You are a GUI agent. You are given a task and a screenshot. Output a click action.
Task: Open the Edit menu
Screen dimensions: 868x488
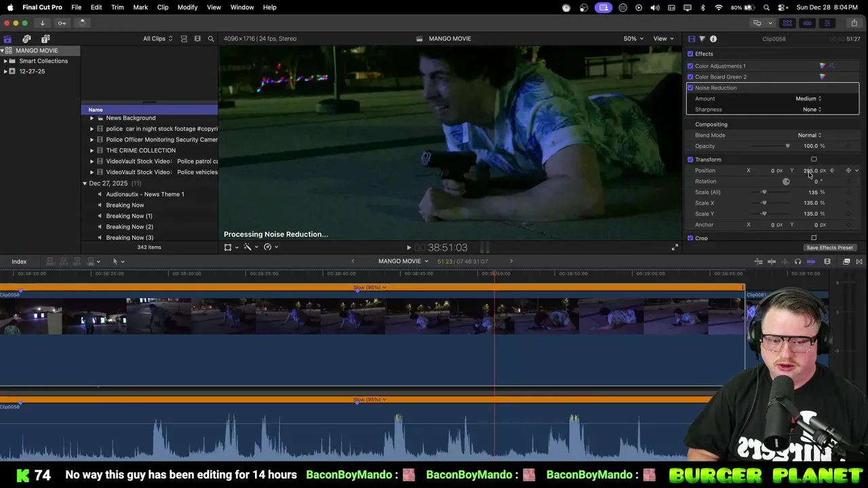coord(96,7)
